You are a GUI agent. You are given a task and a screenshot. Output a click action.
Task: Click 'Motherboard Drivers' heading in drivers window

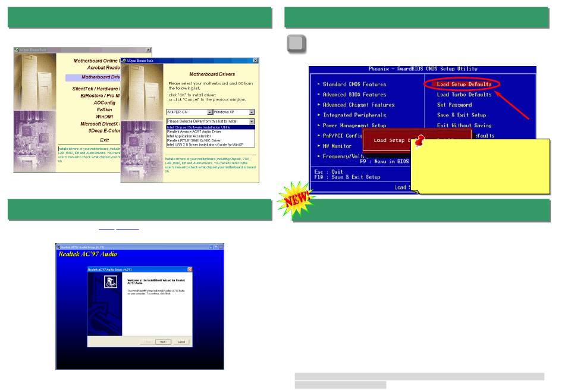212,74
